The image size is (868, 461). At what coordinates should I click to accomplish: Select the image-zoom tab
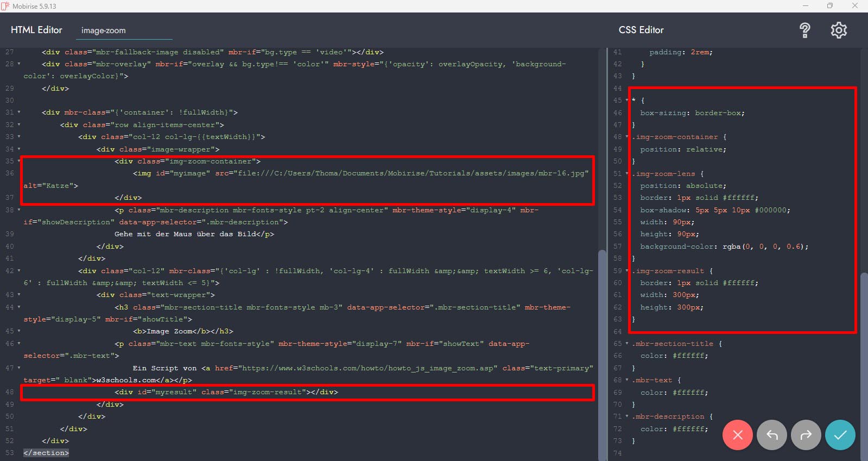pyautogui.click(x=103, y=30)
